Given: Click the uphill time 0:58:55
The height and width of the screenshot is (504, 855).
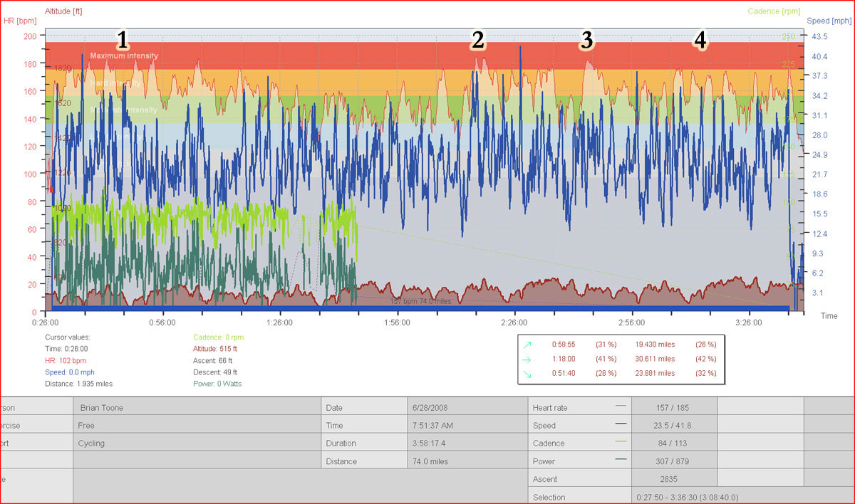Looking at the screenshot, I should (x=564, y=345).
